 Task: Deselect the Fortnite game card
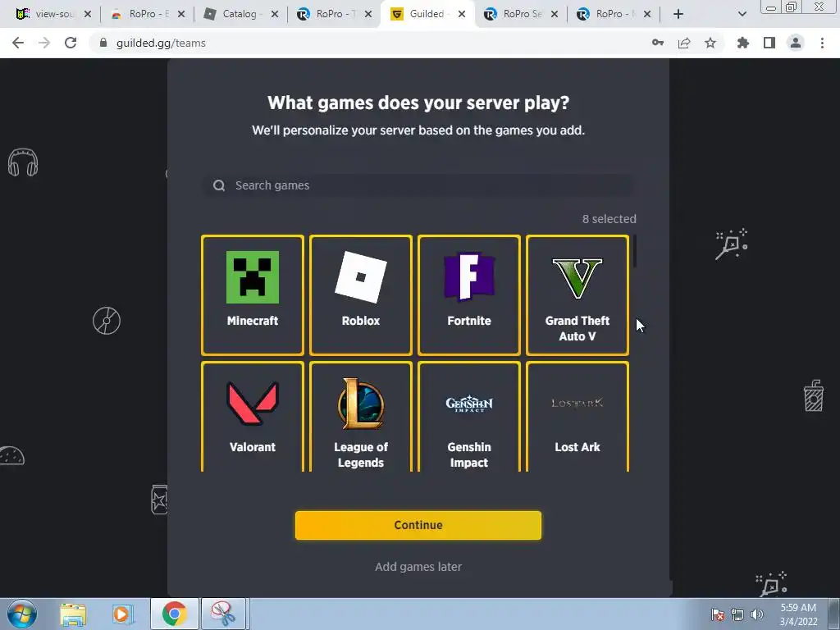(468, 295)
